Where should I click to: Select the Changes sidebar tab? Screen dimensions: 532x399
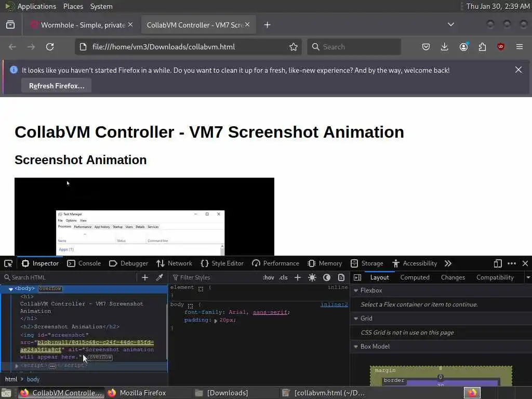tap(453, 277)
